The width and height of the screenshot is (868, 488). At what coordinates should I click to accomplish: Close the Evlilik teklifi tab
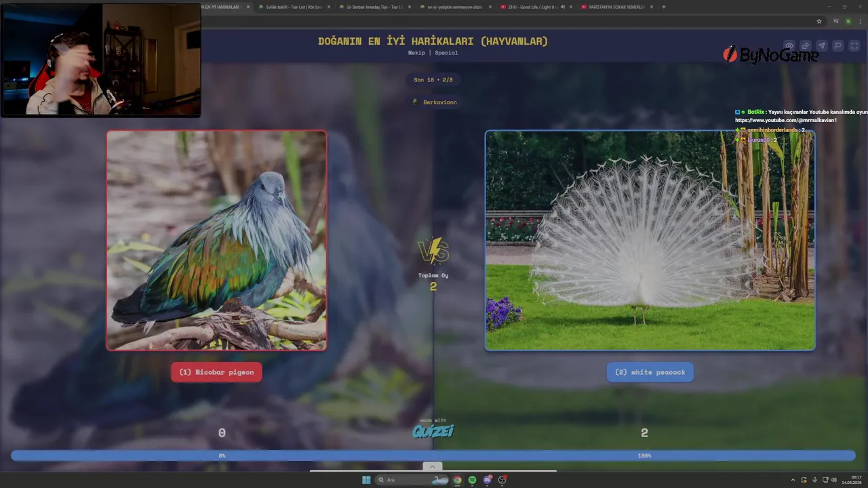(329, 7)
